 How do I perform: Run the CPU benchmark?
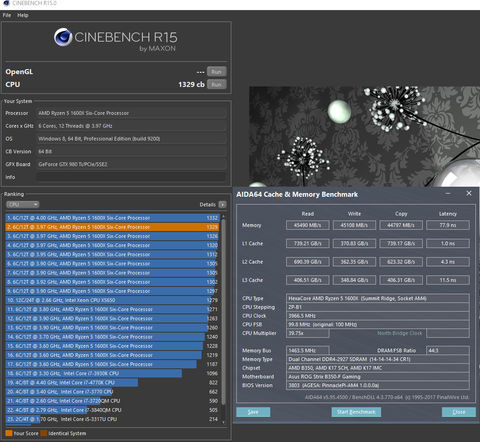(x=216, y=84)
